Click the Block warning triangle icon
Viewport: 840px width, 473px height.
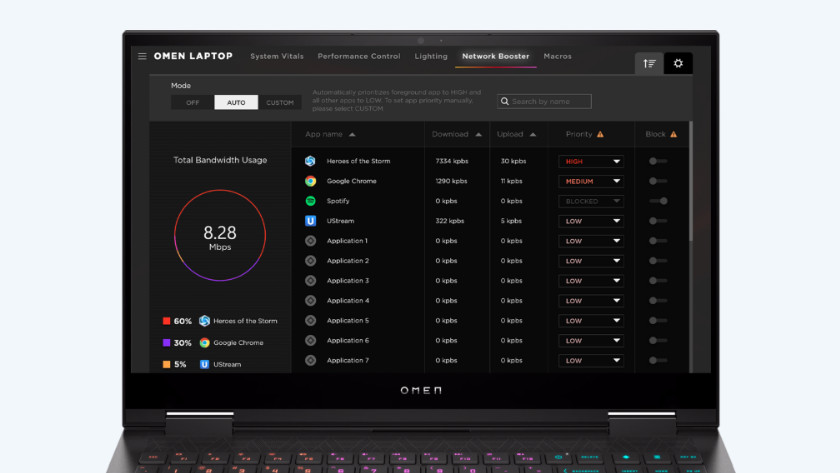coord(673,134)
